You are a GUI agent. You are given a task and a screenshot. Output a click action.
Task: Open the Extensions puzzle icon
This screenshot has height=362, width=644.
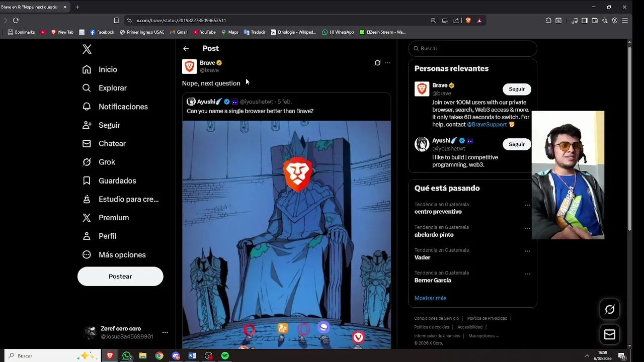tap(548, 21)
